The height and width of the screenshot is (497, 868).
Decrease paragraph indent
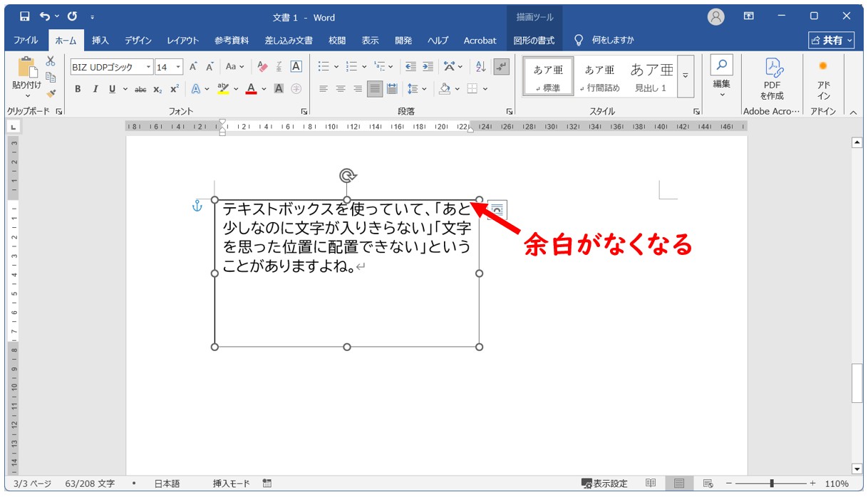click(410, 67)
